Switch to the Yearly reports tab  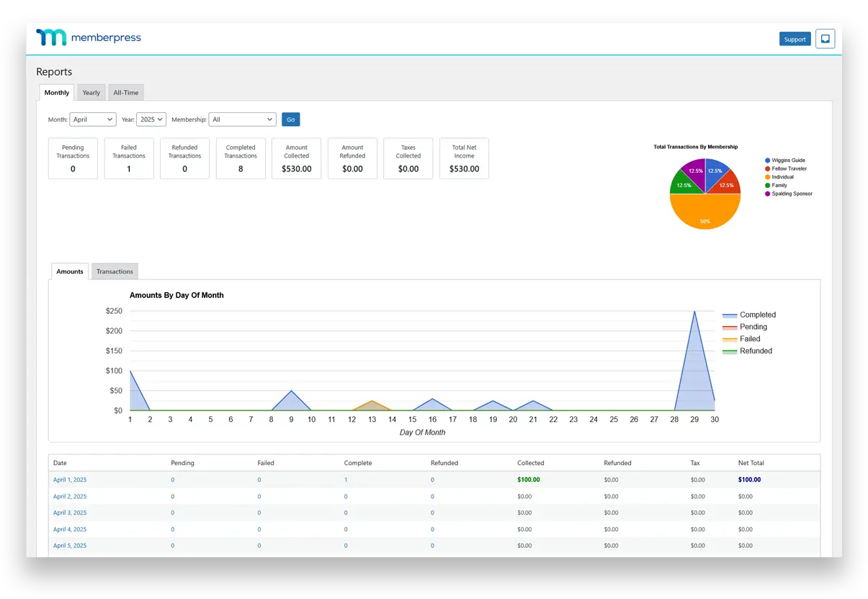(91, 93)
